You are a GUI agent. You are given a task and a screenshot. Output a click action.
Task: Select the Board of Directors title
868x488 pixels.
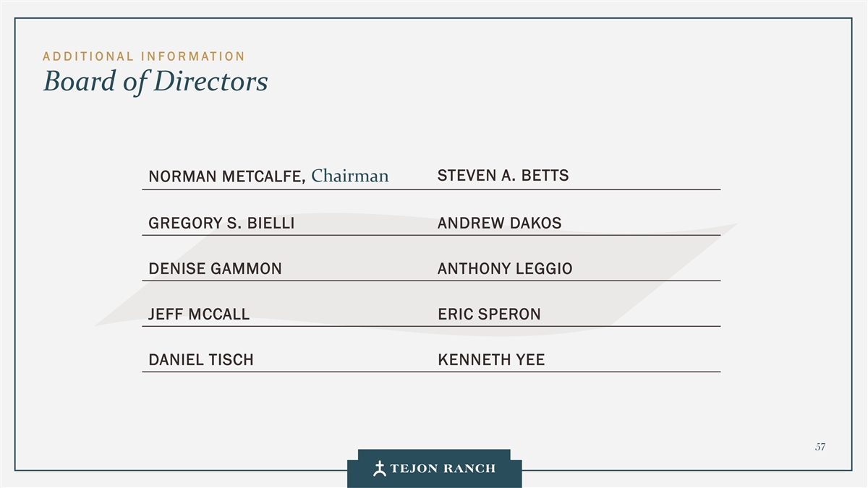pyautogui.click(x=155, y=82)
